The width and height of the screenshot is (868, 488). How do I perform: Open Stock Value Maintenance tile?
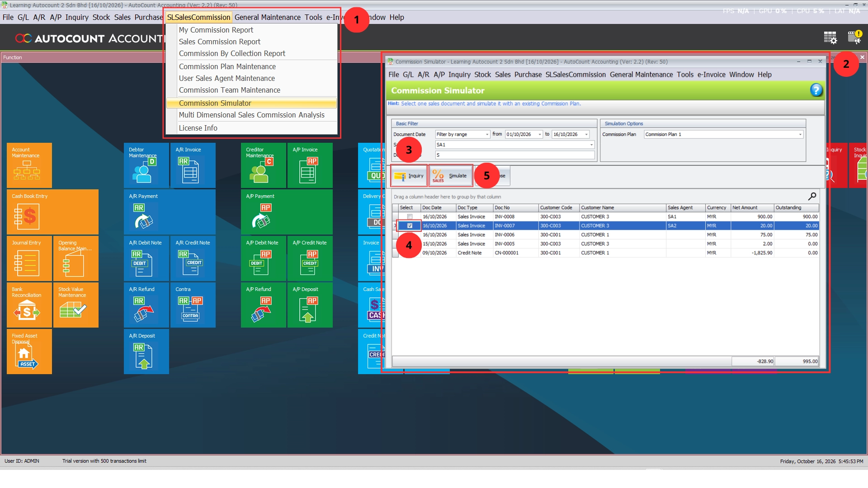(x=76, y=305)
